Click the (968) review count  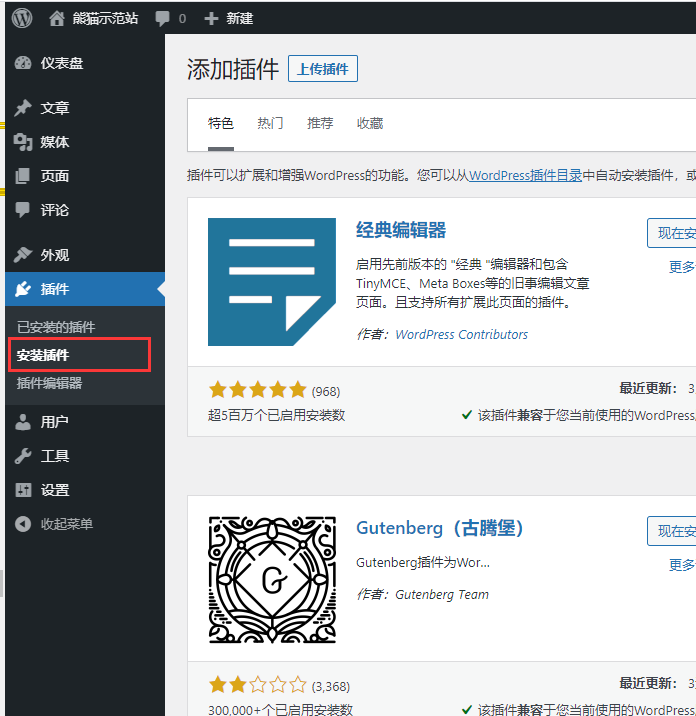(326, 392)
